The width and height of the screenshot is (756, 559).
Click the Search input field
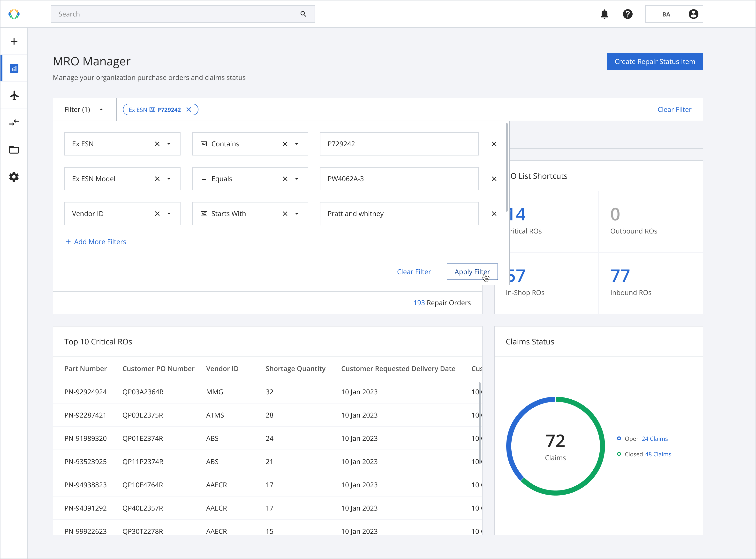182,14
